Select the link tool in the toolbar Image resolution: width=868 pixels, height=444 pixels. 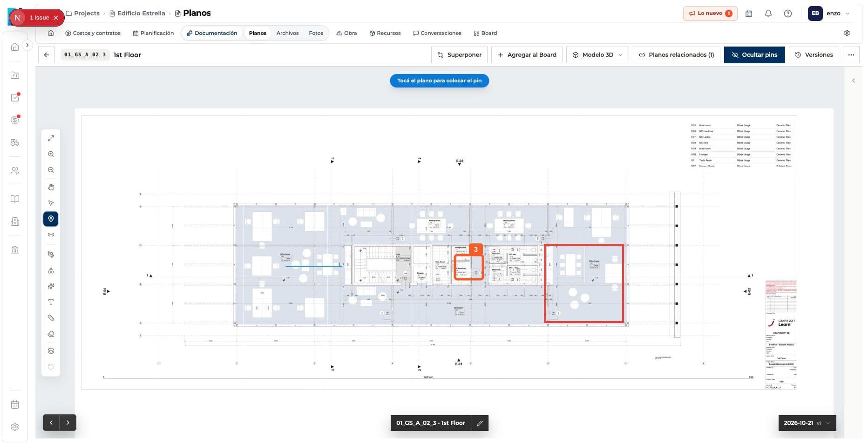(51, 235)
